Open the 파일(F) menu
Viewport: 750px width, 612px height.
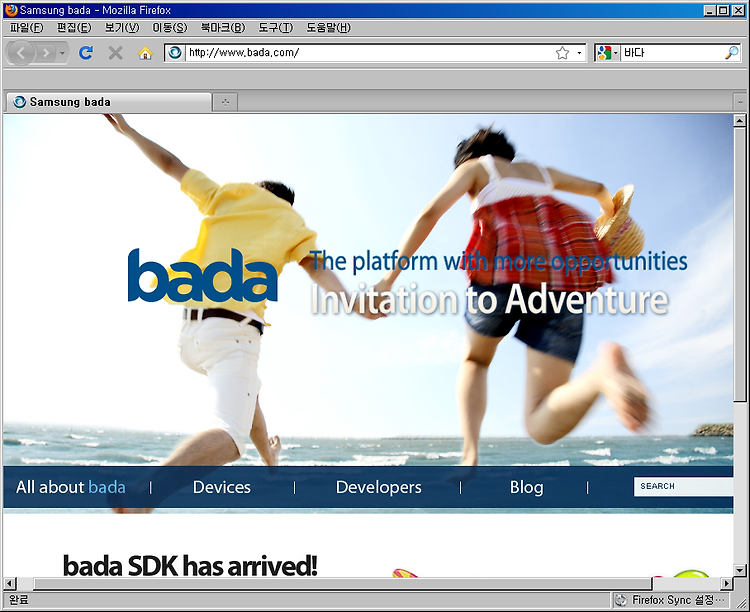(x=26, y=28)
